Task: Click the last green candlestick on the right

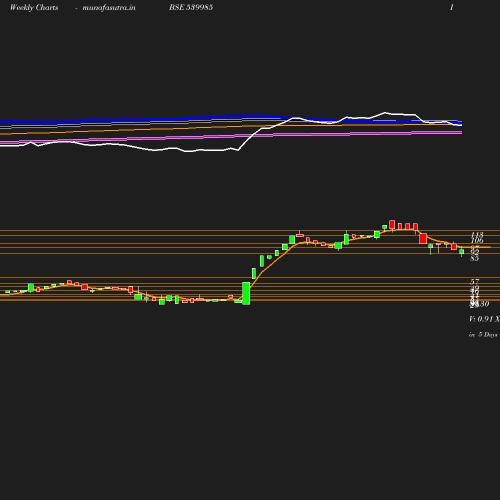Action: tap(461, 252)
